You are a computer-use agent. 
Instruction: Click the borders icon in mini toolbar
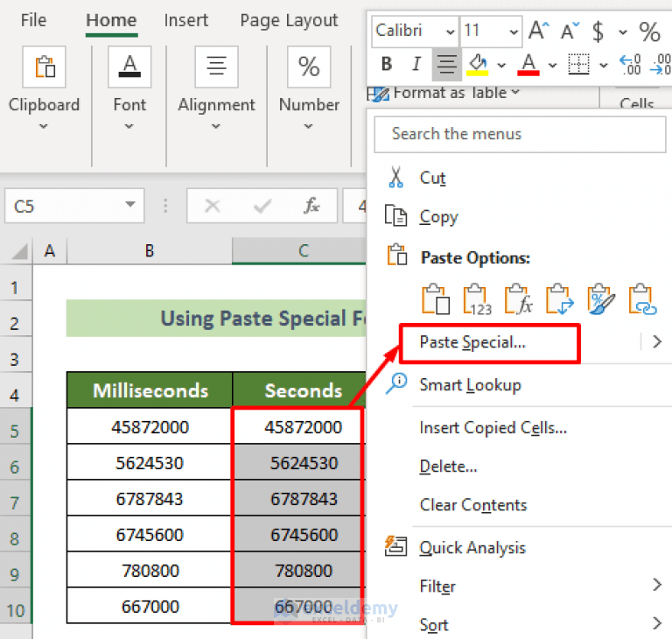point(578,64)
